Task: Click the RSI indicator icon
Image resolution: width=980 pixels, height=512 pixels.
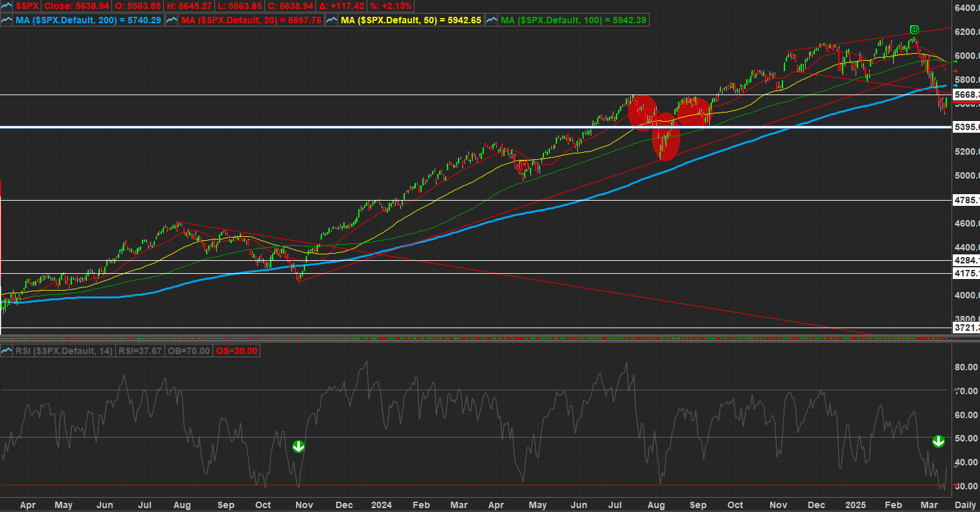Action: click(7, 351)
